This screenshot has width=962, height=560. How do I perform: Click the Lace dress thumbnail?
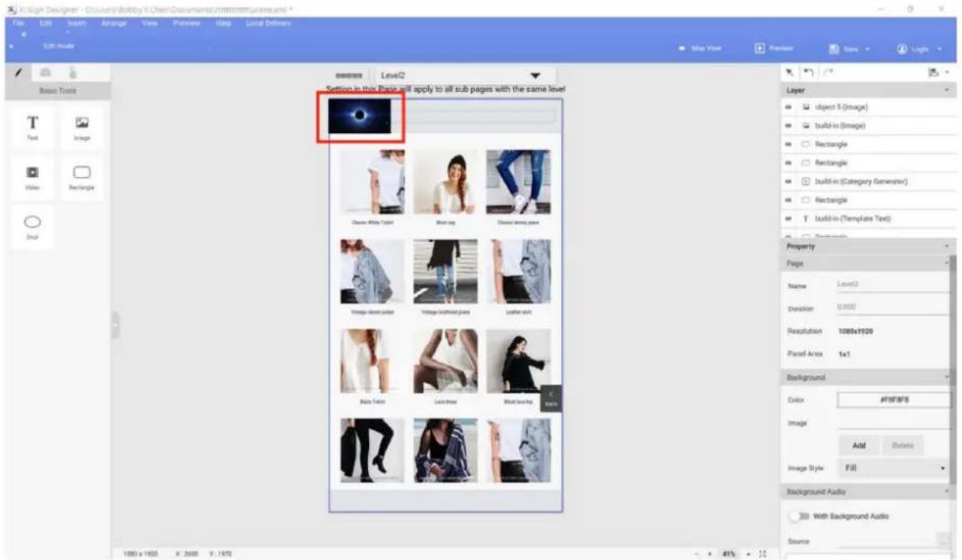pyautogui.click(x=446, y=361)
